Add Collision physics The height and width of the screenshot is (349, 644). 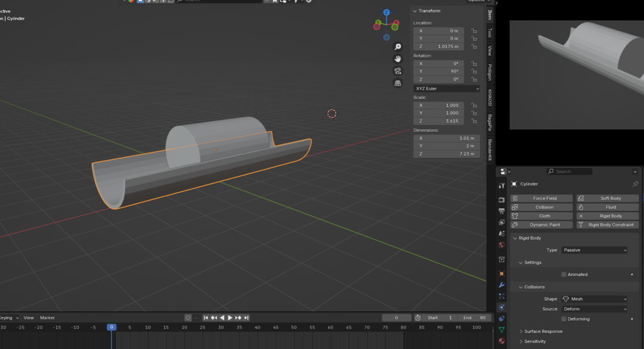pos(541,207)
